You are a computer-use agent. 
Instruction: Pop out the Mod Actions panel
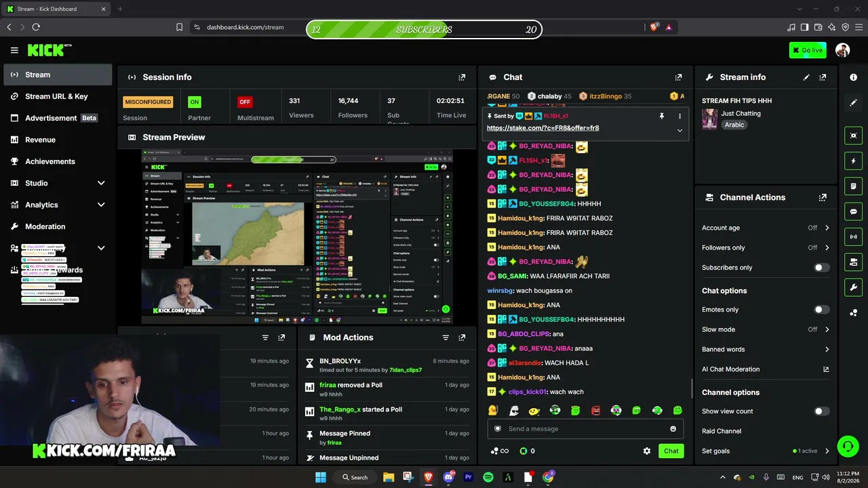click(x=462, y=338)
